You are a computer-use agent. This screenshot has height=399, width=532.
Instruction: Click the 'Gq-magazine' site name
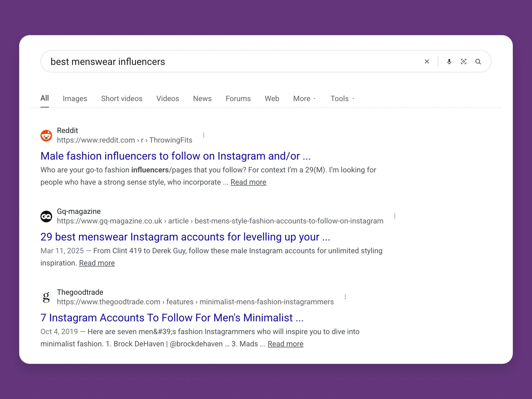(x=79, y=211)
